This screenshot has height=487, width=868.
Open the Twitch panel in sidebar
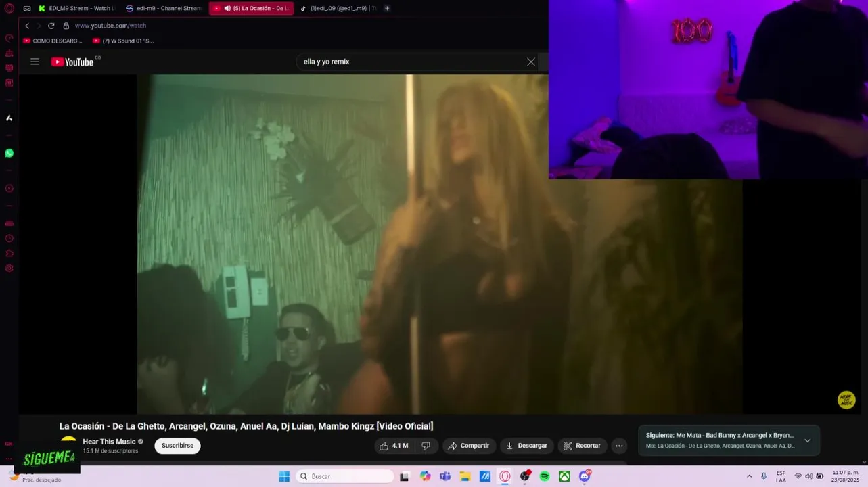tap(9, 83)
